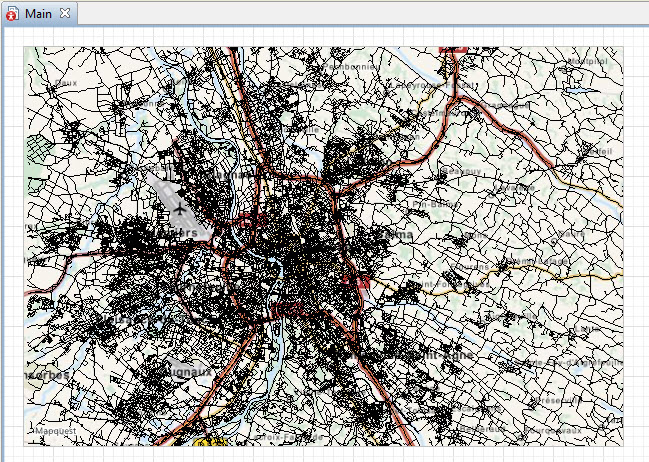The image size is (649, 462).
Task: Click the Daux label on the map
Action: point(66,83)
